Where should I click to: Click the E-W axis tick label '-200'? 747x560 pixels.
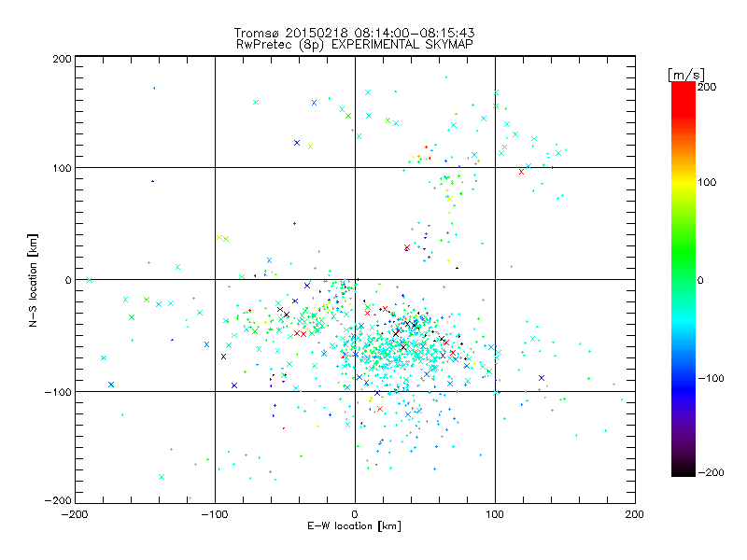(75, 514)
